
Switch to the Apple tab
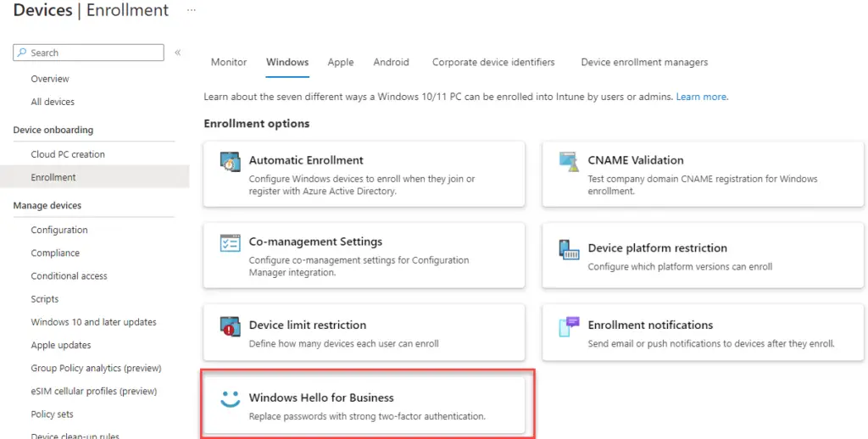[341, 62]
